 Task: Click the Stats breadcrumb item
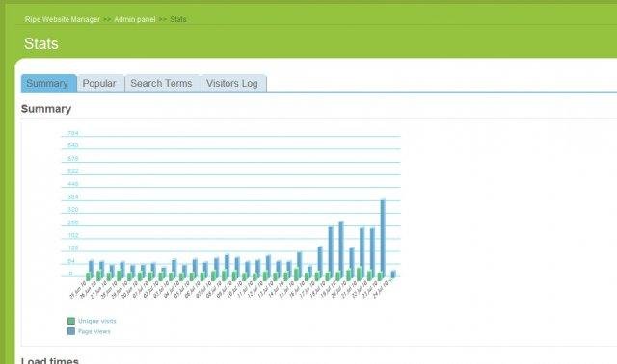click(x=177, y=19)
